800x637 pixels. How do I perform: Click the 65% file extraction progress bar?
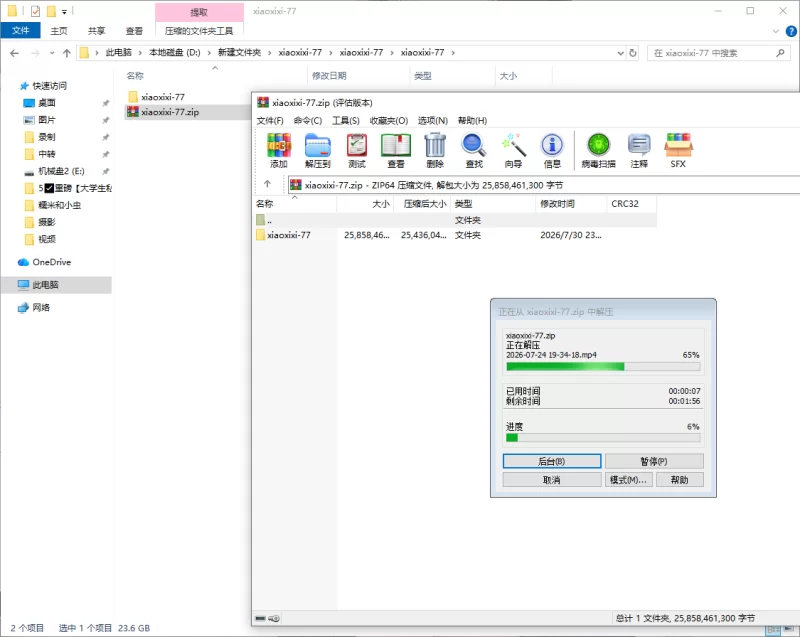coord(603,366)
